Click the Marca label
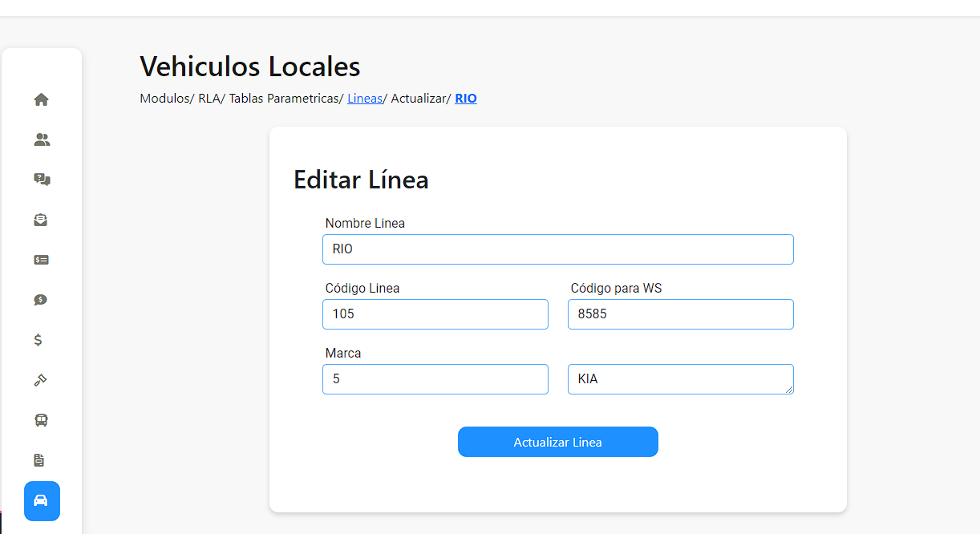 [343, 353]
